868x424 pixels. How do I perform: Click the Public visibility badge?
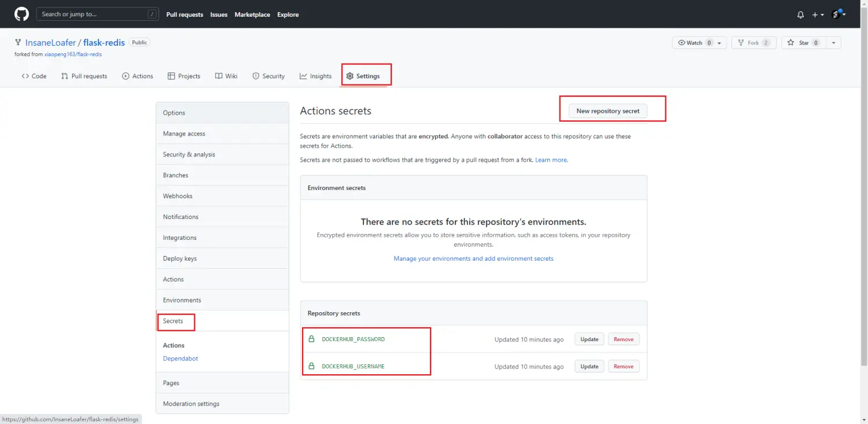tap(139, 43)
